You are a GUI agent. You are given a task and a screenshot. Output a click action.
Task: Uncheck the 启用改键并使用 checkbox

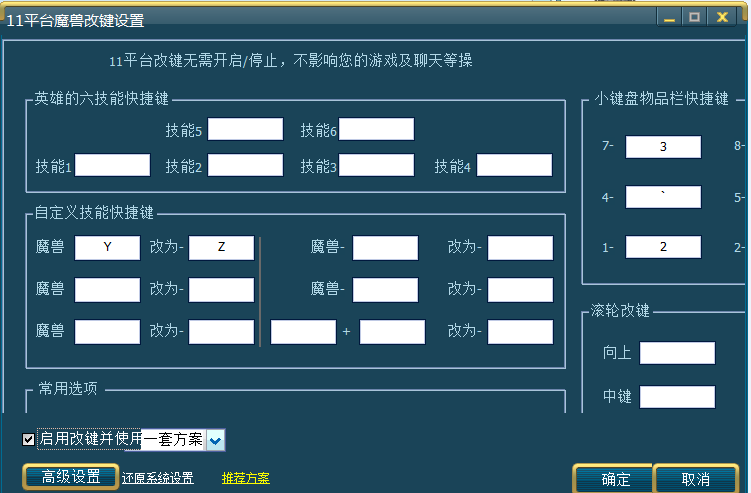[x=28, y=439]
